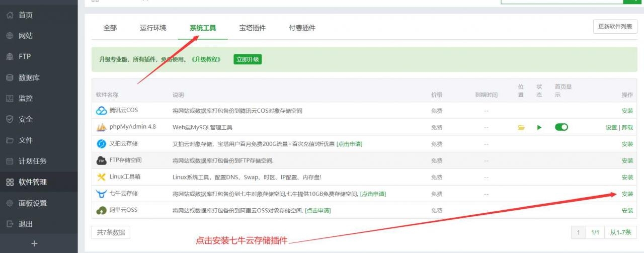Click the green search button
This screenshot has height=253, width=644.
(631, 2)
